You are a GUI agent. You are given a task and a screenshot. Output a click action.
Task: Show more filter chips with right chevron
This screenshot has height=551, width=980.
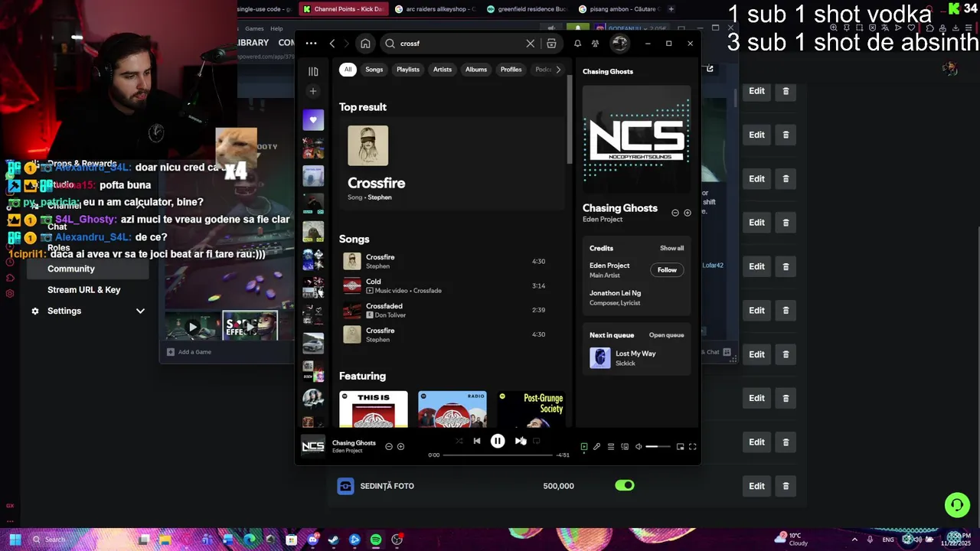point(558,70)
